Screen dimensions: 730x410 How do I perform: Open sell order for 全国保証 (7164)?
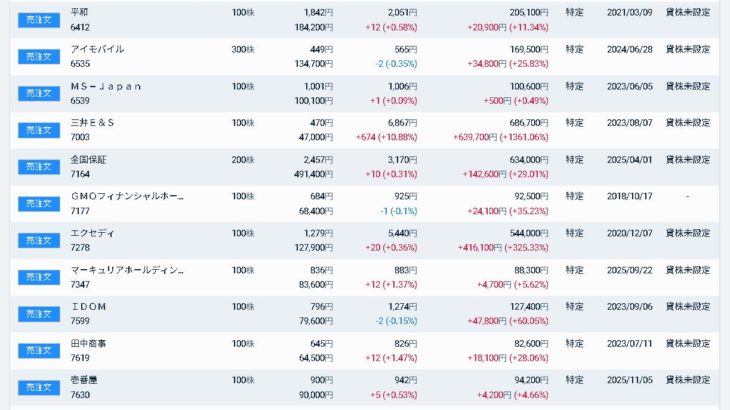point(39,167)
